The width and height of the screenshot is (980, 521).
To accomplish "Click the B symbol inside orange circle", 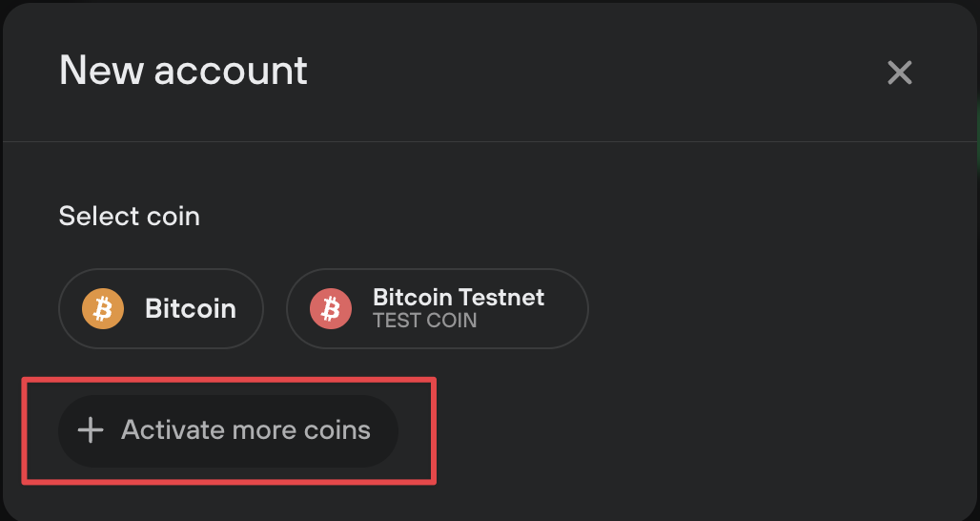I will [103, 308].
